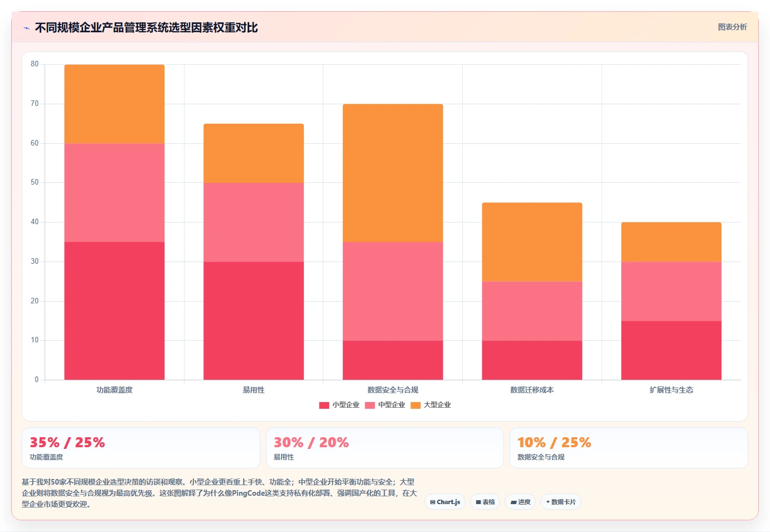The width and height of the screenshot is (770, 532).
Task: Click the 数据卡片 tag
Action: click(x=561, y=502)
